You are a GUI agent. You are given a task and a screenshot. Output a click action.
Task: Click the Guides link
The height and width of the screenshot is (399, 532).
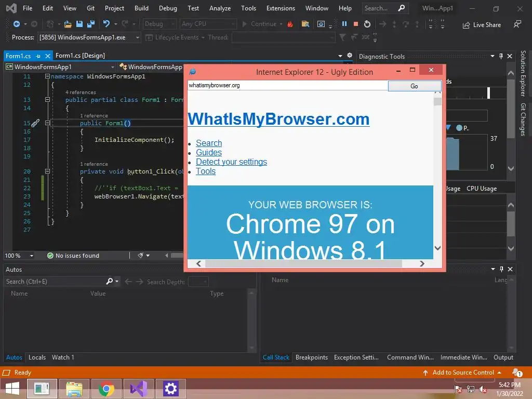209,152
